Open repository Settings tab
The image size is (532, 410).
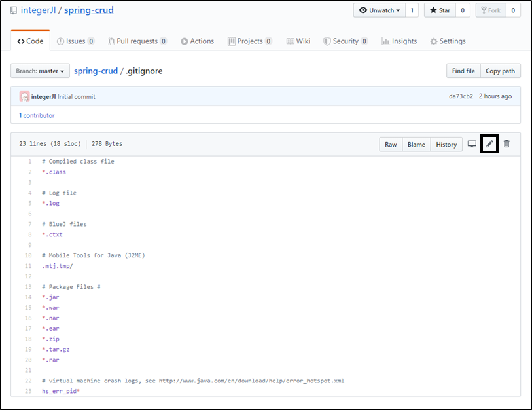pyautogui.click(x=448, y=41)
